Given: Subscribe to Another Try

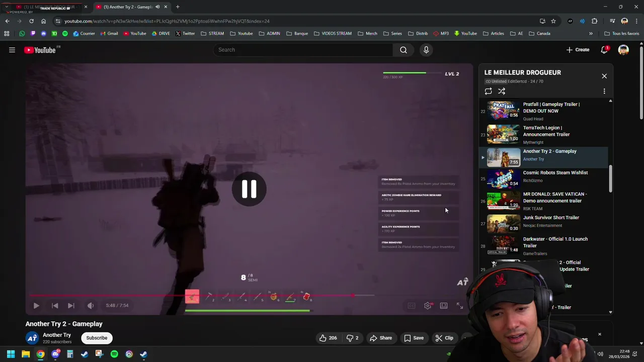Looking at the screenshot, I should coord(97,338).
